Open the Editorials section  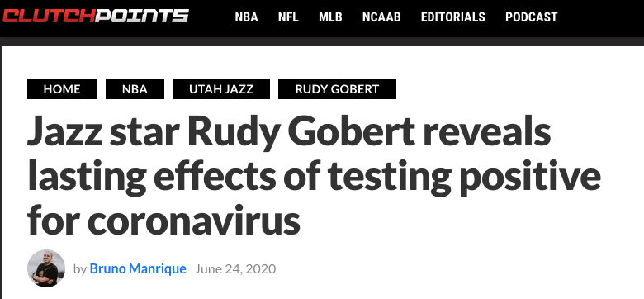[x=453, y=17]
